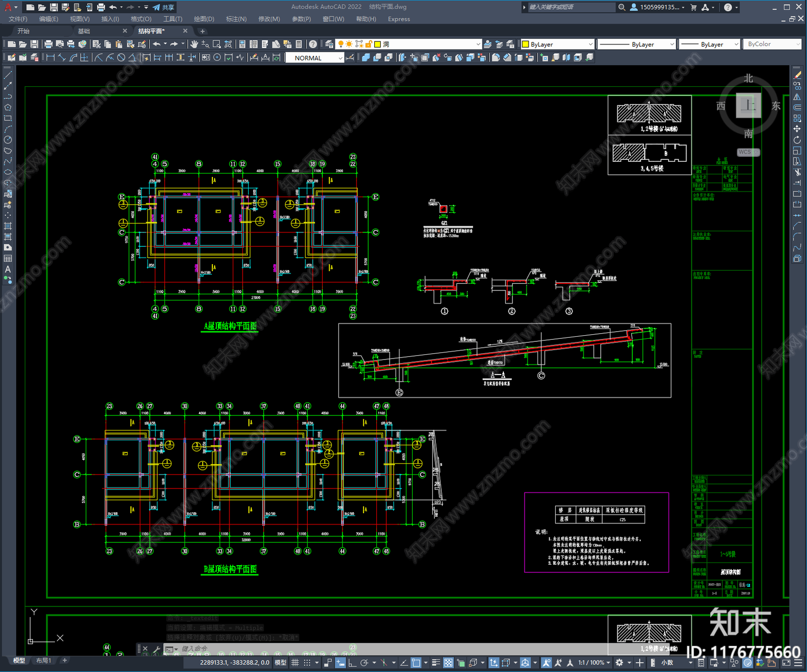Open the Layer Properties Manager icon

pyautogui.click(x=329, y=44)
